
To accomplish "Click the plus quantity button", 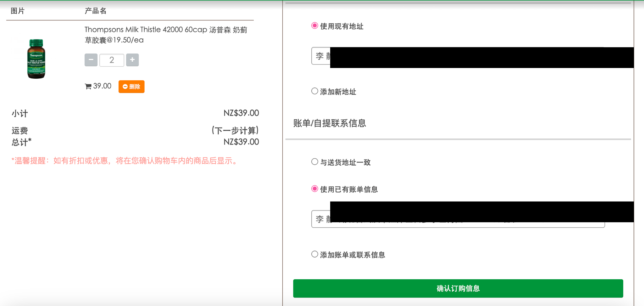I will tap(132, 60).
